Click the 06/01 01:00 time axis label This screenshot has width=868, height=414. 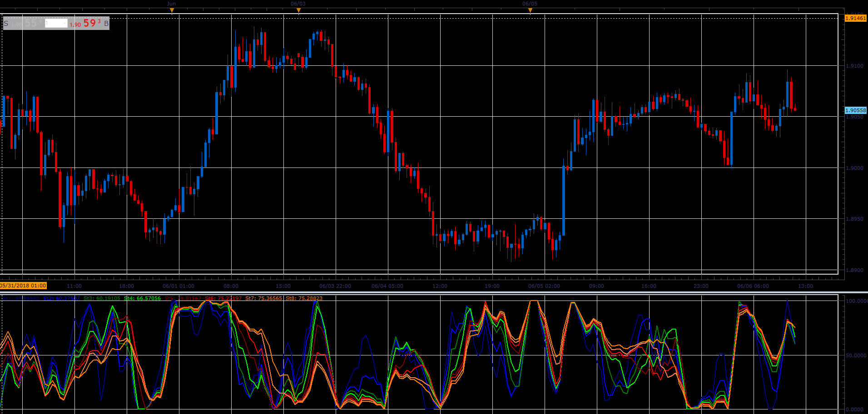point(179,286)
